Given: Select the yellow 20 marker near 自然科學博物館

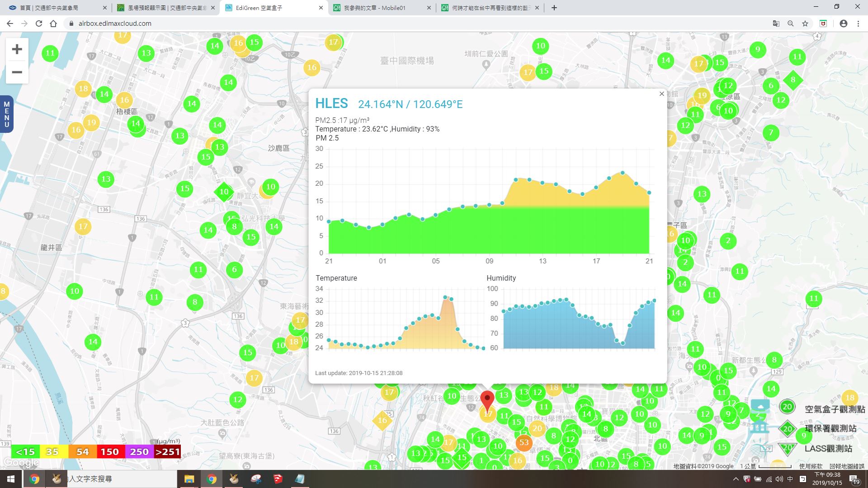Looking at the screenshot, I should click(537, 428).
